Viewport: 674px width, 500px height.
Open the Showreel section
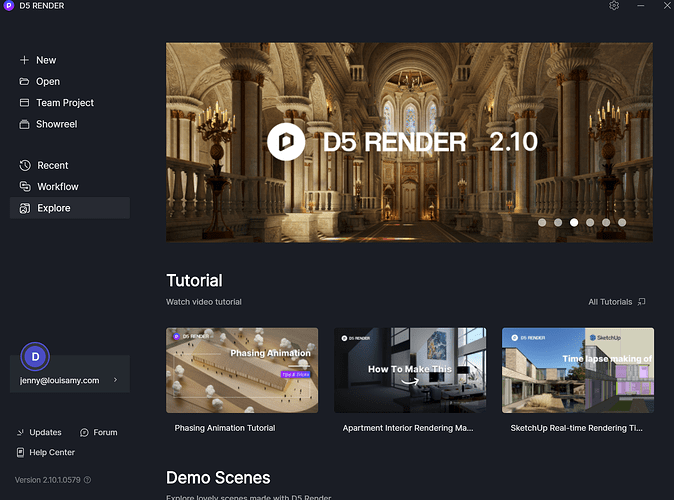(57, 124)
